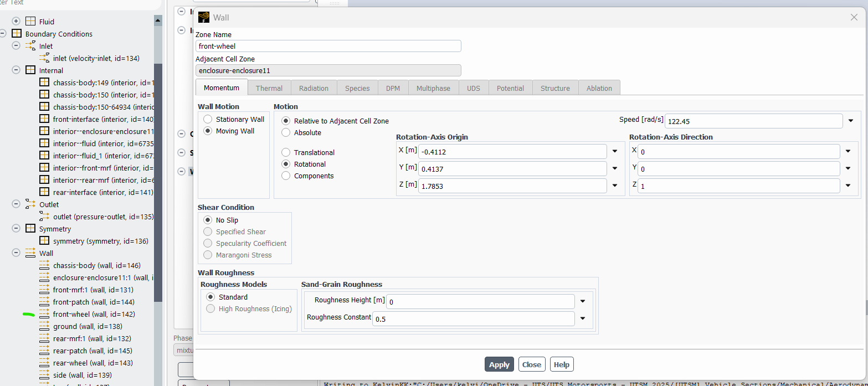Apply the wall boundary settings

(x=499, y=364)
